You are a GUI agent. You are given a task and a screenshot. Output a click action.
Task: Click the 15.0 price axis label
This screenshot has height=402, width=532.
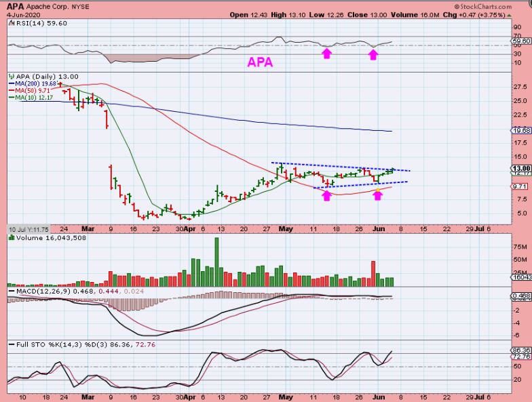(x=520, y=157)
